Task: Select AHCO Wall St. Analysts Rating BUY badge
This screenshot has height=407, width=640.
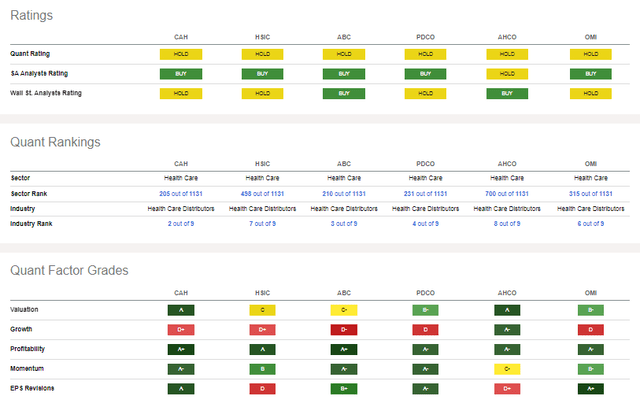Action: 507,93
